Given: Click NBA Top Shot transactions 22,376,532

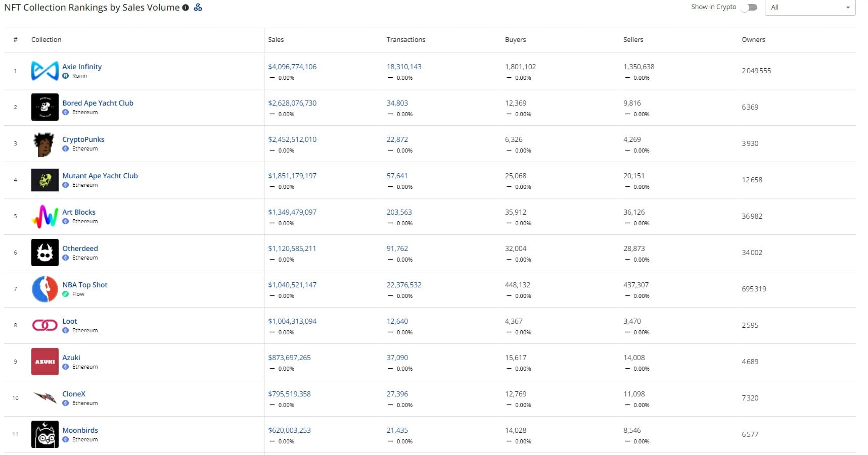Looking at the screenshot, I should [404, 285].
